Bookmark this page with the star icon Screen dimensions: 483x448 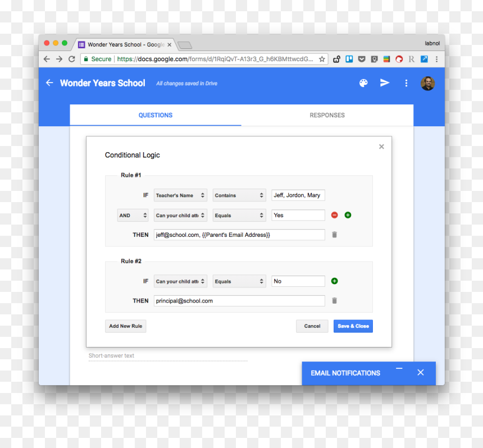[322, 59]
